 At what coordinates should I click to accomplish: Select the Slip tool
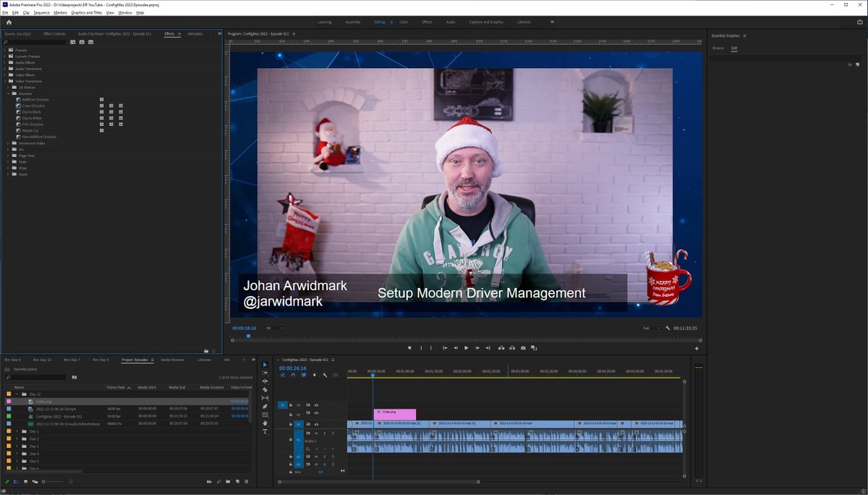pos(265,398)
